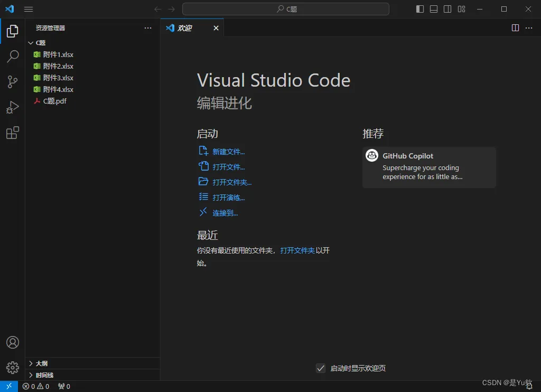The image size is (541, 392).
Task: Expand the 时间线 section
Action: [x=92, y=375]
